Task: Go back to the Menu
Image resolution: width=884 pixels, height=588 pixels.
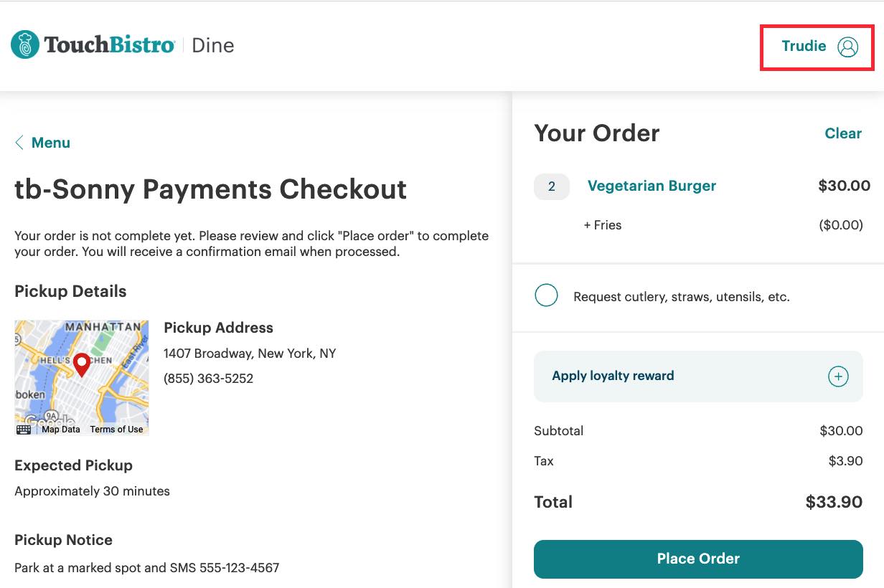Action: 50,143
